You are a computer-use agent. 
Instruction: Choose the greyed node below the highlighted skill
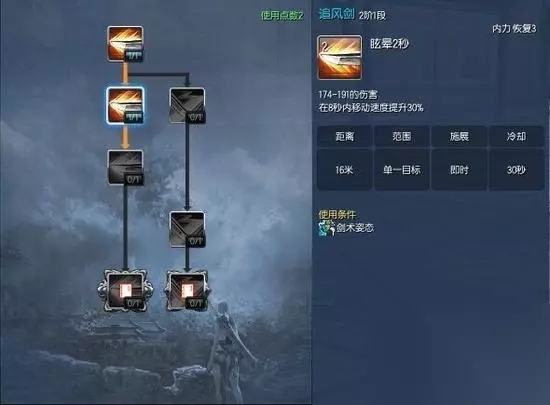[125, 167]
